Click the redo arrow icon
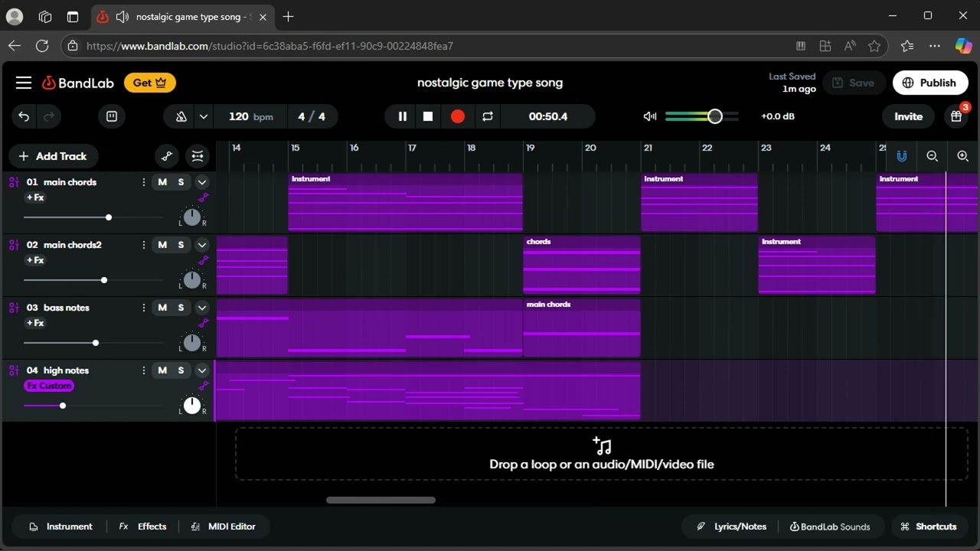Image resolution: width=980 pixels, height=551 pixels. [49, 116]
